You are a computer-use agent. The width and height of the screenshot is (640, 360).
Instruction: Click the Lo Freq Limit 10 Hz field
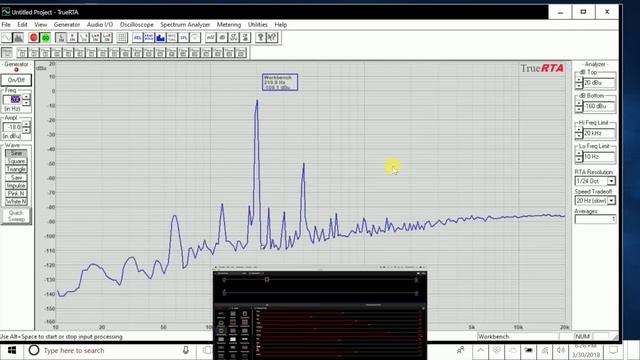[599, 157]
